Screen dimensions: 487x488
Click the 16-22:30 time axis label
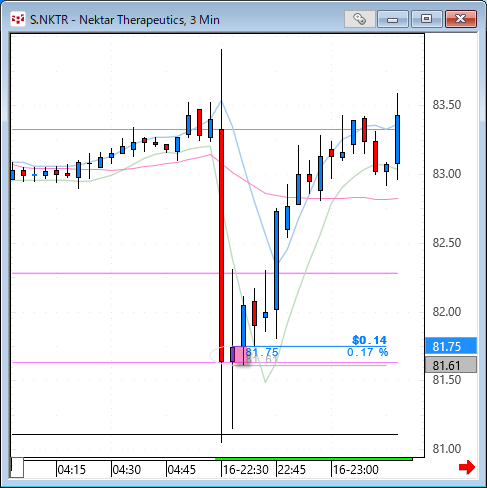246,470
